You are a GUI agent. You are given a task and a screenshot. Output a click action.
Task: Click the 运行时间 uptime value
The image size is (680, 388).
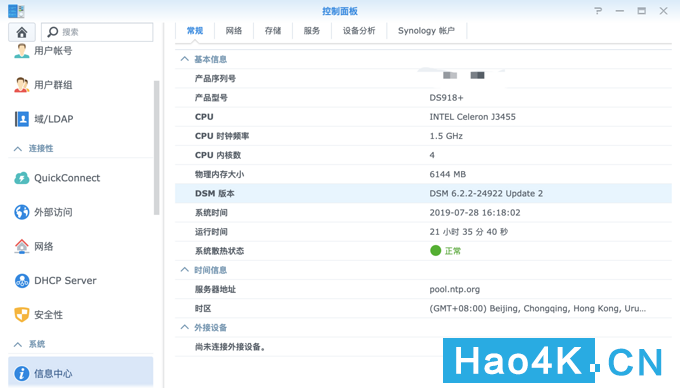point(469,231)
